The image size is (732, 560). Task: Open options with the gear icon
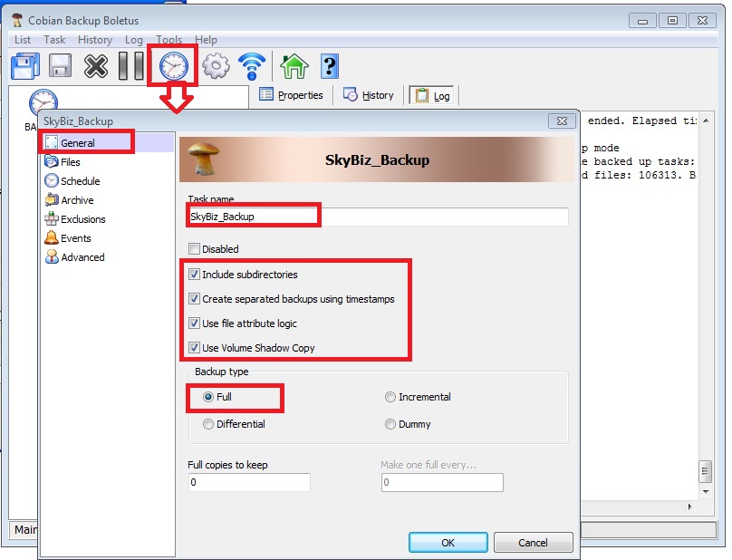[x=215, y=66]
